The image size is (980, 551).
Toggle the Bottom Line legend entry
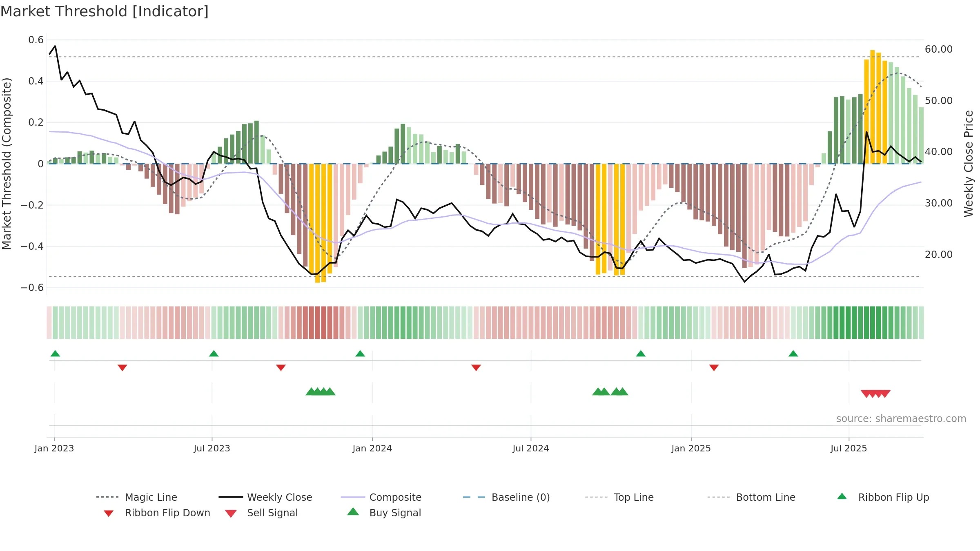(x=751, y=497)
